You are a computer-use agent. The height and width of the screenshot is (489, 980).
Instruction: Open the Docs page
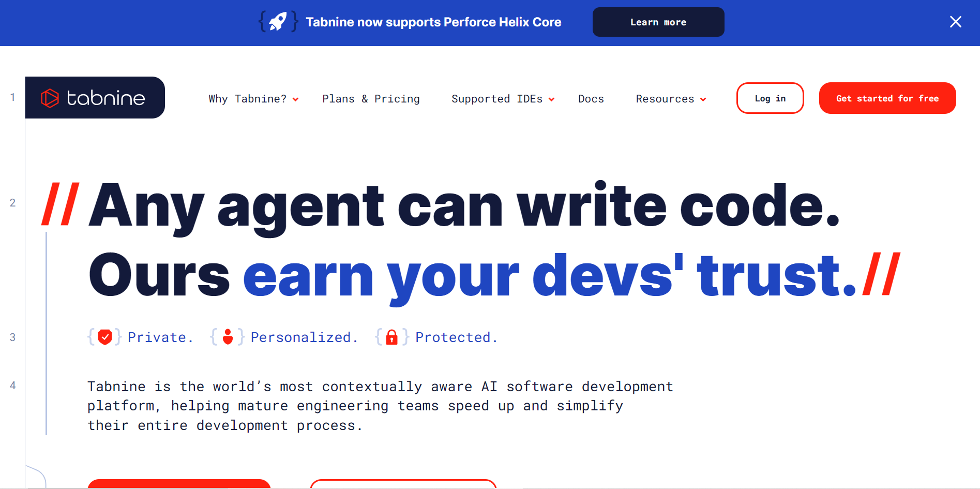click(x=591, y=99)
